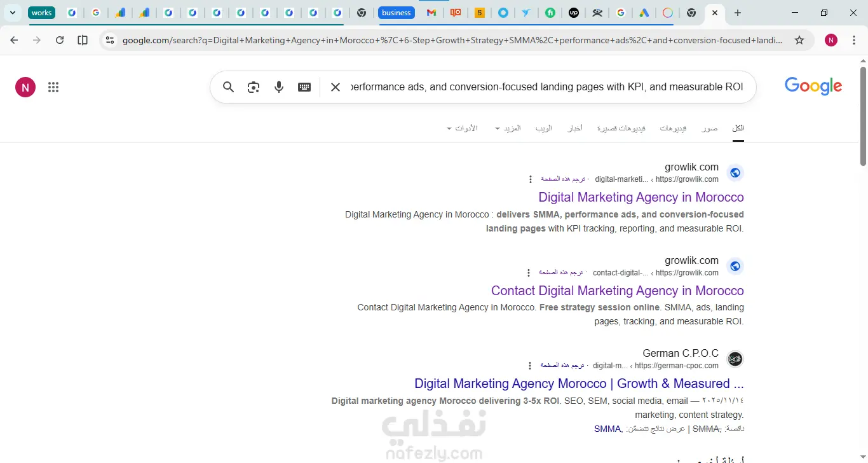The width and height of the screenshot is (868, 463).
Task: Bookmark this page with the star icon
Action: tap(799, 40)
